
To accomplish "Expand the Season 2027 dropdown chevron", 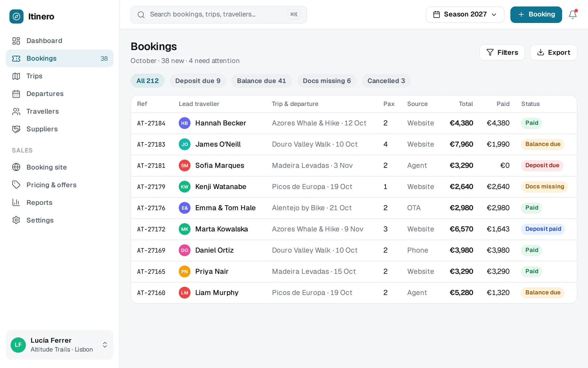I will coord(494,15).
